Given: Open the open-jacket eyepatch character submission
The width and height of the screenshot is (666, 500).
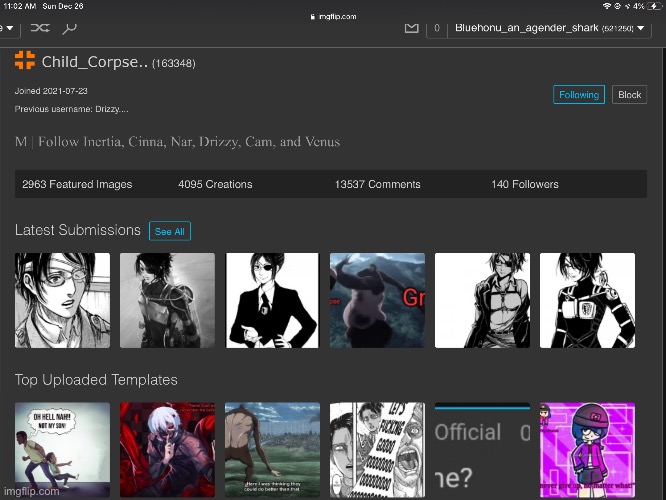Looking at the screenshot, I should click(483, 300).
